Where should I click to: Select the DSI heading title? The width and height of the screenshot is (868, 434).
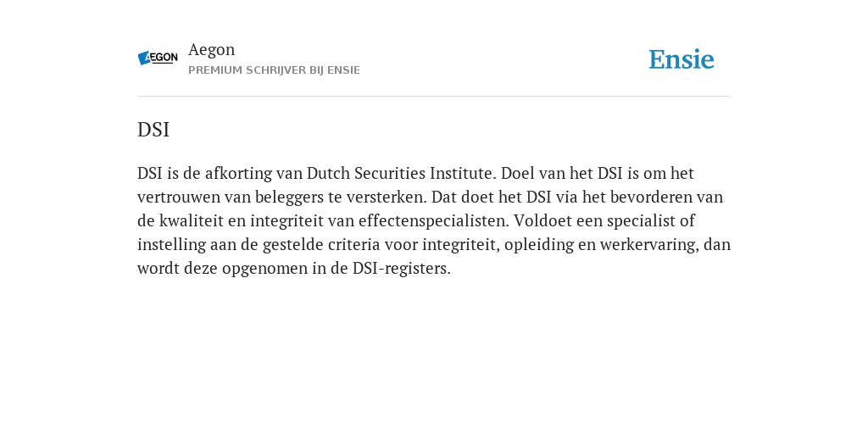(153, 130)
